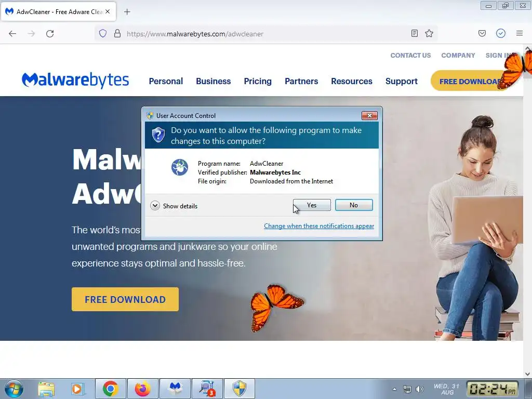Click the AdwCleaner bug program icon
Viewport: 532px width, 399px height.
179,167
